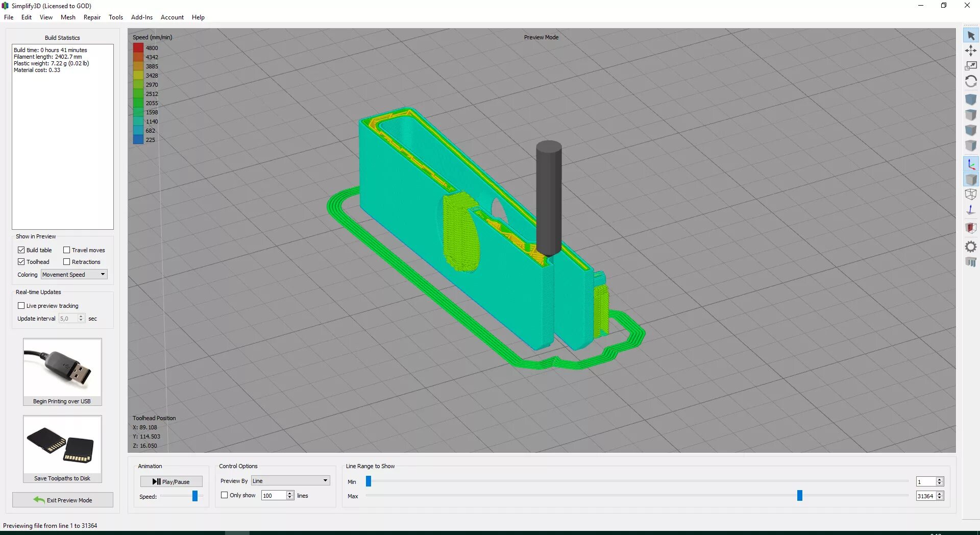
Task: Open the custom supports tool icon
Action: point(971,262)
